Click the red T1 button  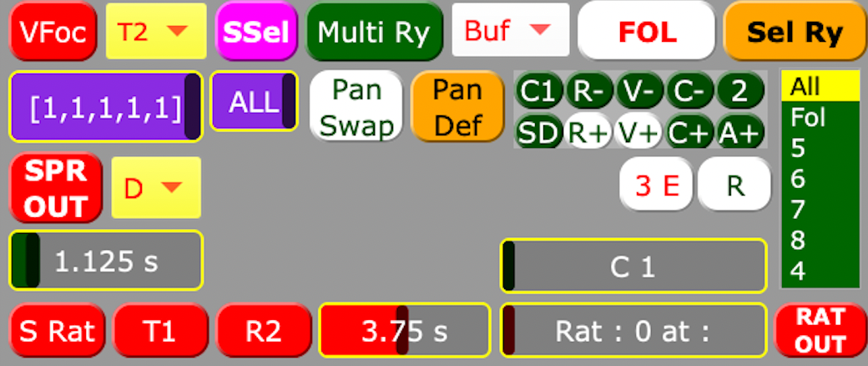tap(160, 331)
